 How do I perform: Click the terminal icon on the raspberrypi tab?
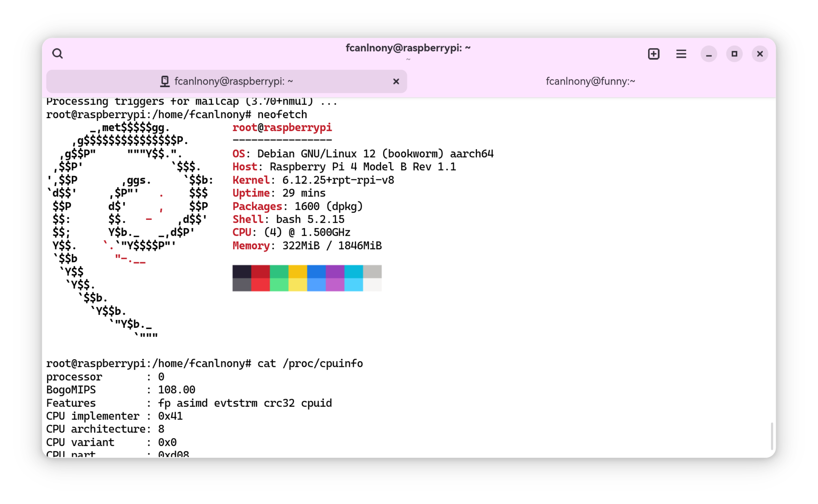(x=165, y=81)
